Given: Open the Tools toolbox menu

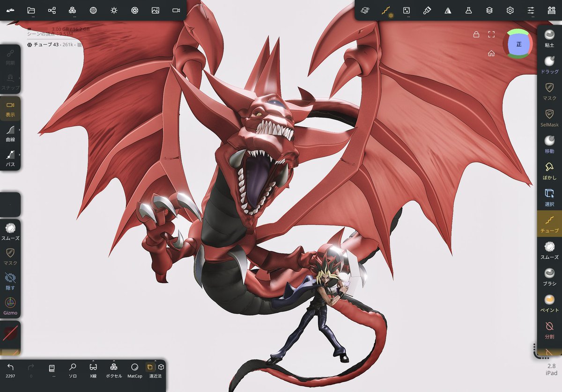Looking at the screenshot, I should pyautogui.click(x=551, y=10).
